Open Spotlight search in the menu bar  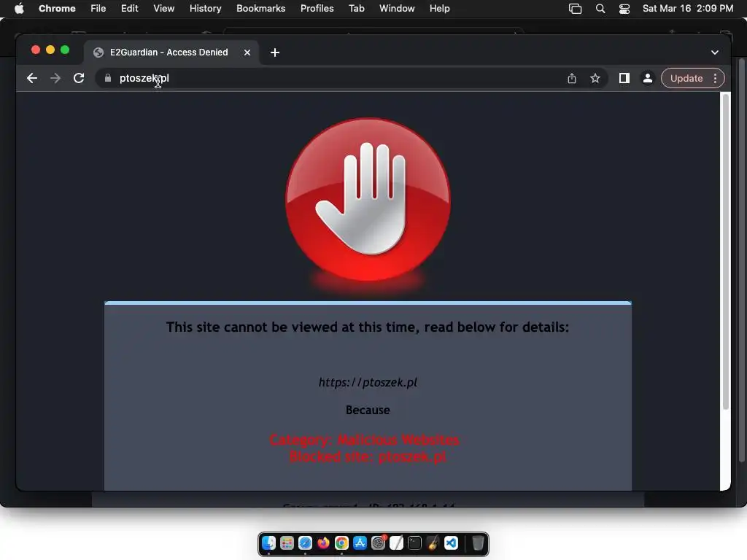coord(600,9)
